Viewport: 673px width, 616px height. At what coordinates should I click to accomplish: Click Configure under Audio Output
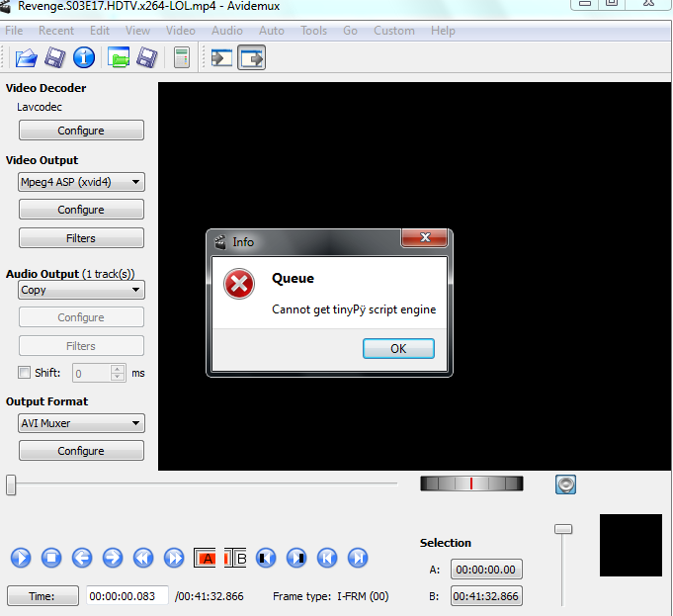[x=81, y=317]
